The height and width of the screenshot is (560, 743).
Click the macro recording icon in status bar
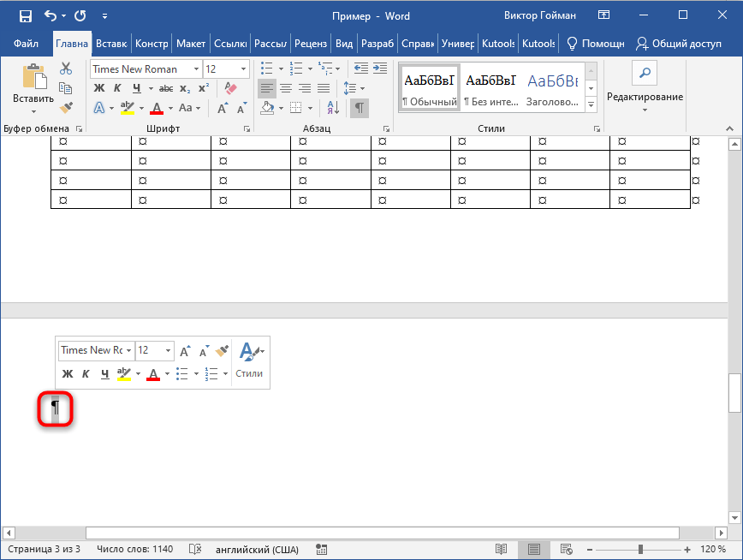click(322, 549)
